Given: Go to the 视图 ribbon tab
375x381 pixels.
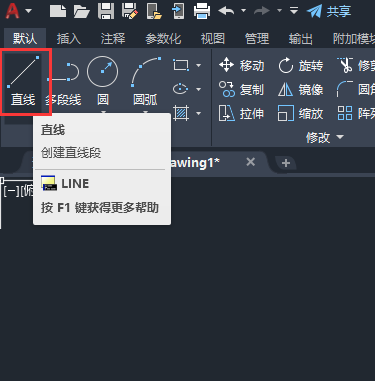Looking at the screenshot, I should [x=213, y=39].
